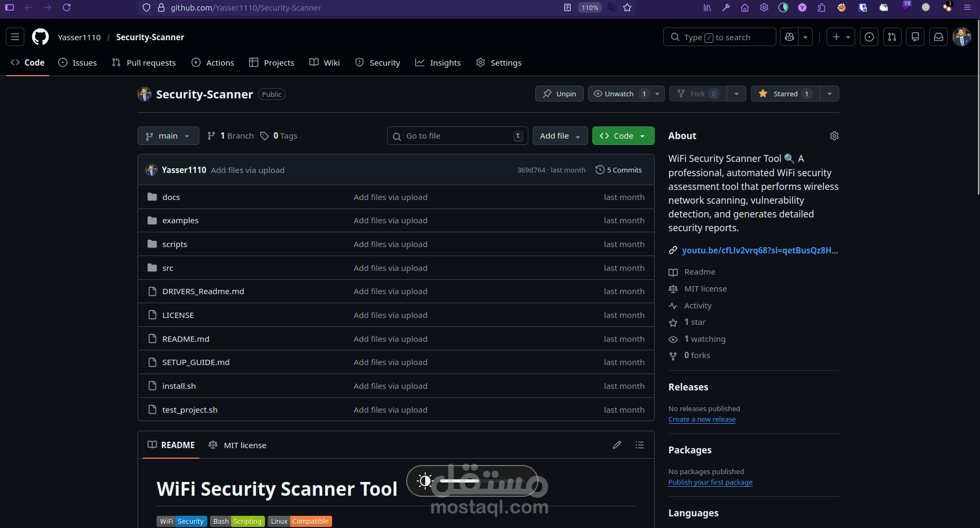View the 0 Tags link
The width and height of the screenshot is (980, 528).
[x=279, y=136]
